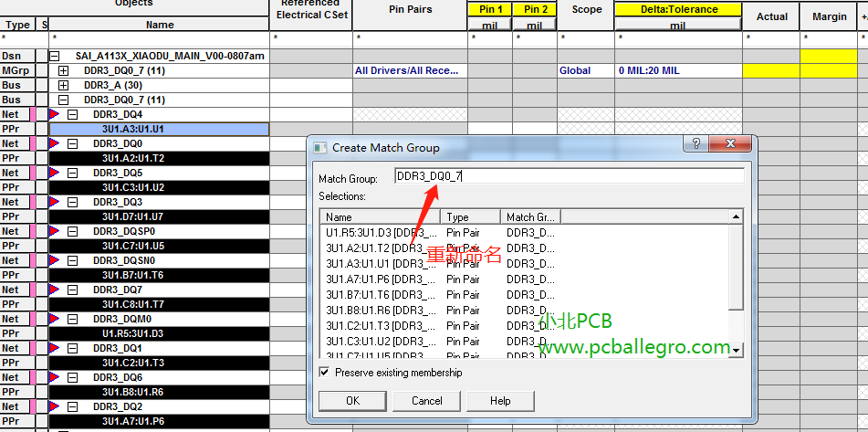Click the flag icon beside DDR3_DQM0 net
Screen dimensions: 868x432
54,319
